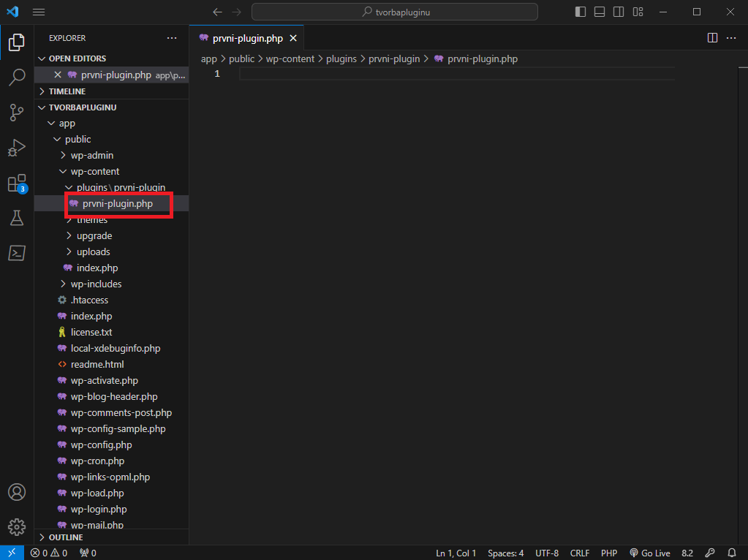This screenshot has height=560, width=748.
Task: Open the Run and Debug view
Action: 16,147
